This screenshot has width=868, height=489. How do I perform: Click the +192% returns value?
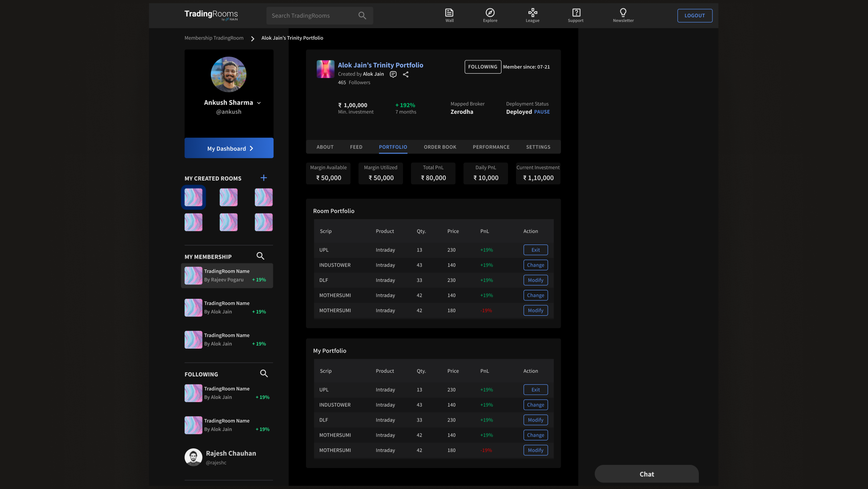(x=405, y=105)
